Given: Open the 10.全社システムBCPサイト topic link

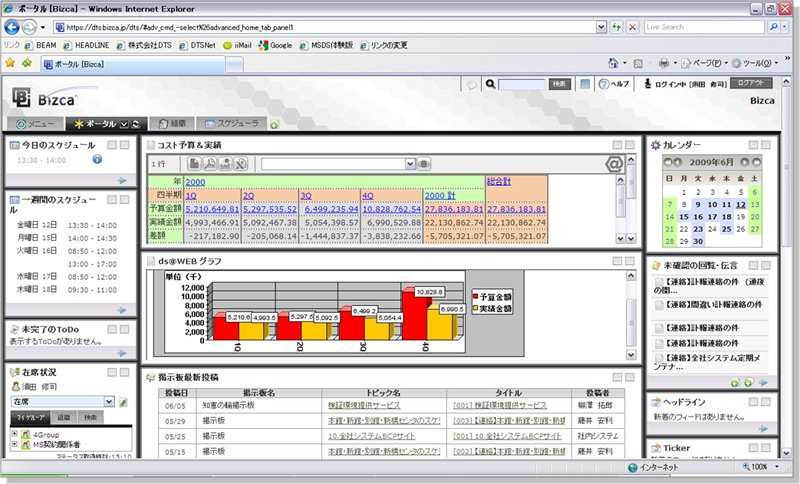Looking at the screenshot, I should pos(371,436).
